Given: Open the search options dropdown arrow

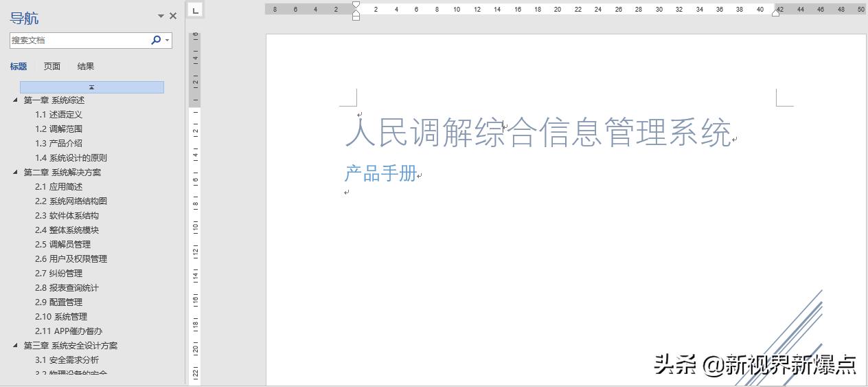Looking at the screenshot, I should [x=167, y=41].
